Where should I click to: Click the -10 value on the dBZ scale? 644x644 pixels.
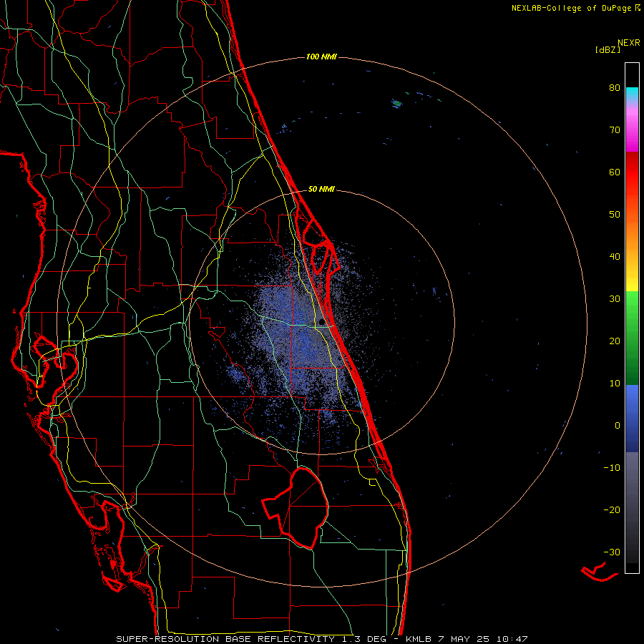point(612,467)
